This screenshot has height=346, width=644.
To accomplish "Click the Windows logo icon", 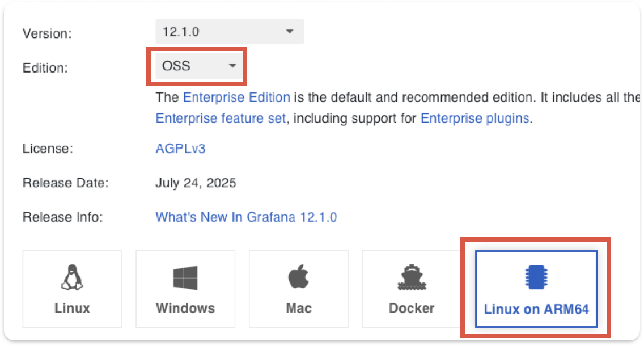I will click(x=185, y=278).
